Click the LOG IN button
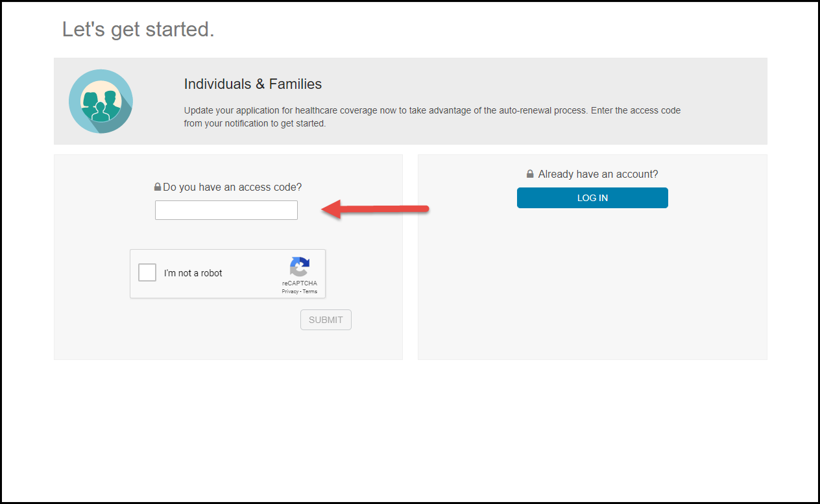Viewport: 820px width, 504px height. [x=592, y=198]
